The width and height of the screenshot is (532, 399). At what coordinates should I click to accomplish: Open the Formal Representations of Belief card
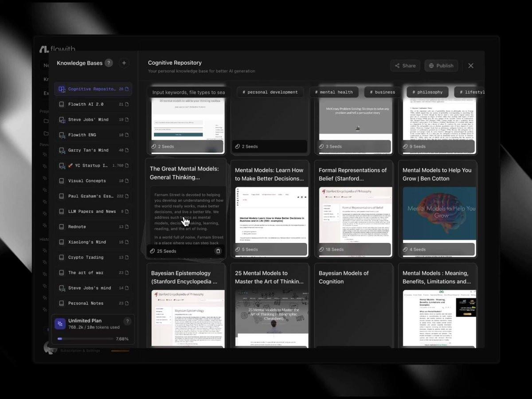(354, 209)
